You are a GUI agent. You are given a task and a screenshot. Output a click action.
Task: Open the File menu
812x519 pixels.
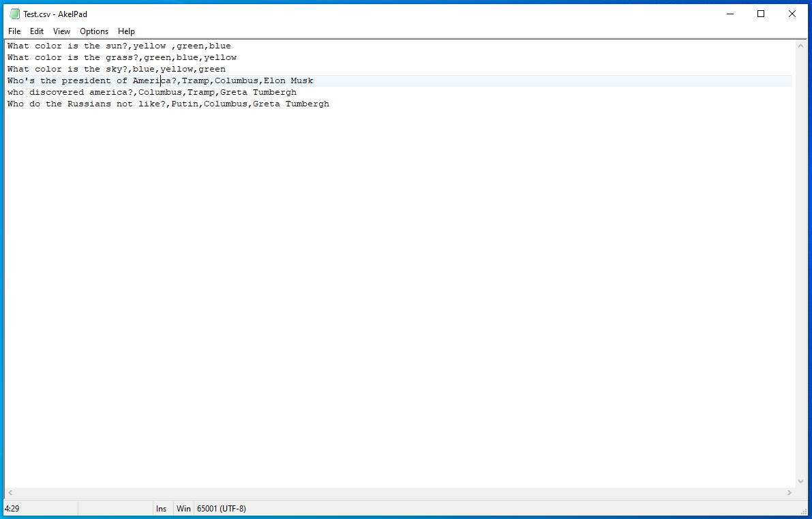tap(14, 31)
